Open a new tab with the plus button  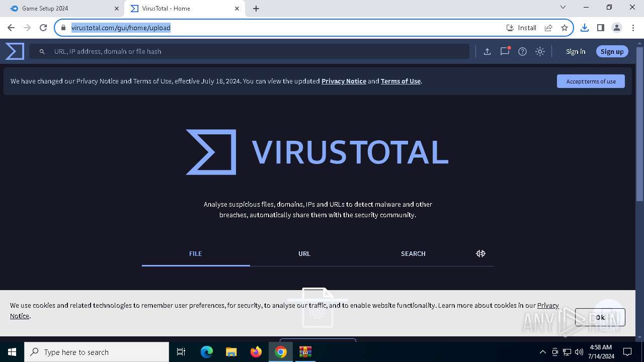point(256,9)
